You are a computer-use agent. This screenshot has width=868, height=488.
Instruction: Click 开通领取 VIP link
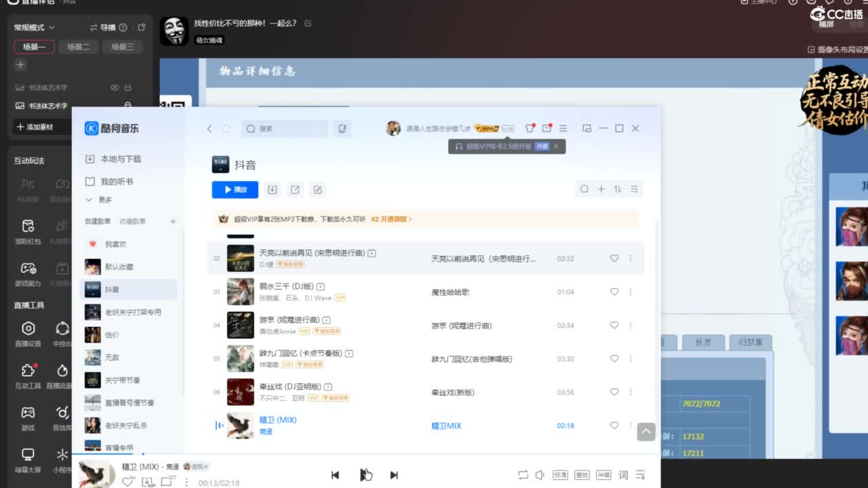391,220
